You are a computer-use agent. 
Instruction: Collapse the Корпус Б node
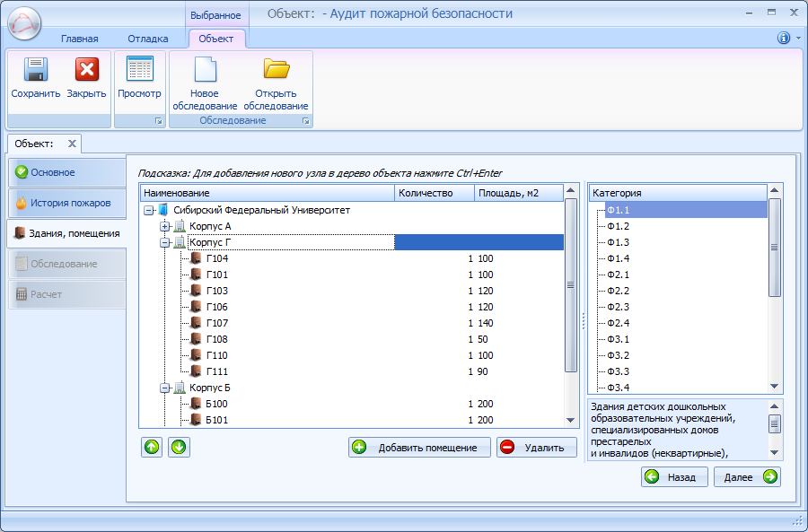coord(164,388)
